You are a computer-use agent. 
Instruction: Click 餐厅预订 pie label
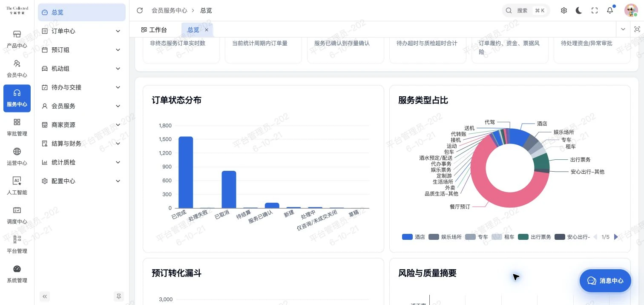[x=460, y=207]
